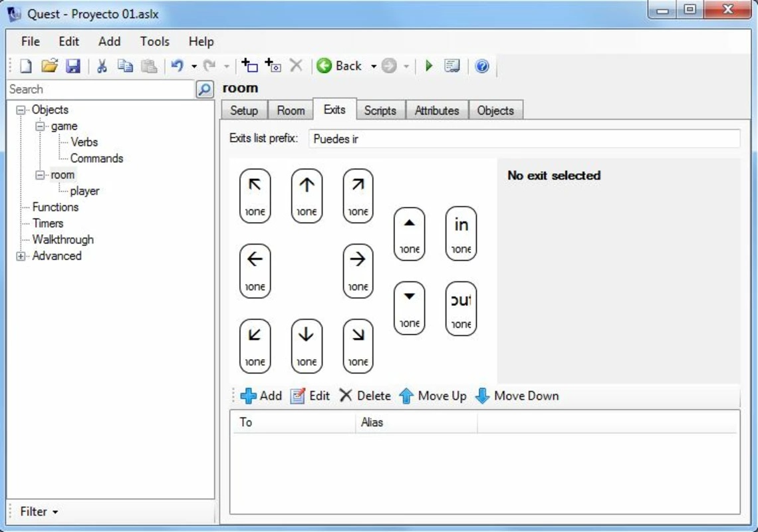Image resolution: width=758 pixels, height=532 pixels.
Task: Click the Cut scissors icon
Action: point(102,66)
